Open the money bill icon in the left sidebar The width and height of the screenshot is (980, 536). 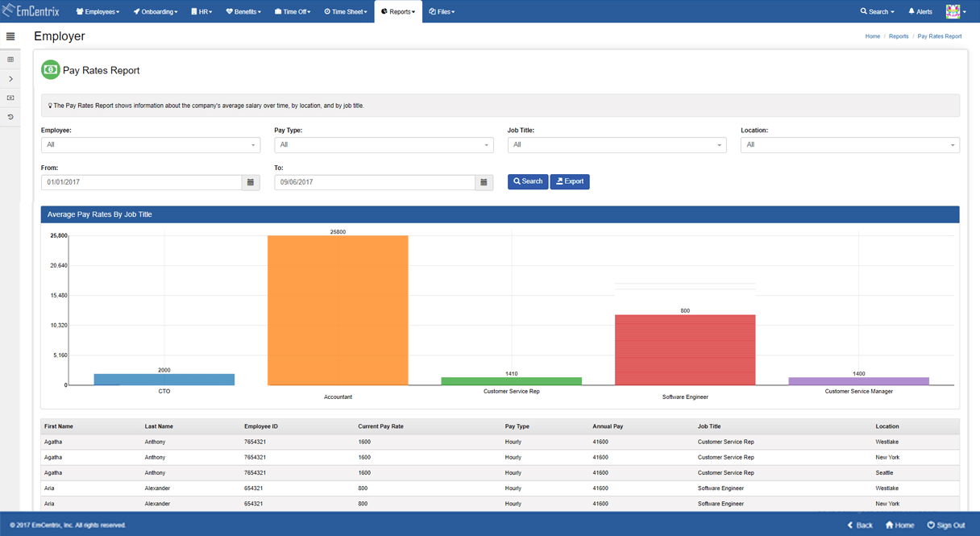pos(10,98)
